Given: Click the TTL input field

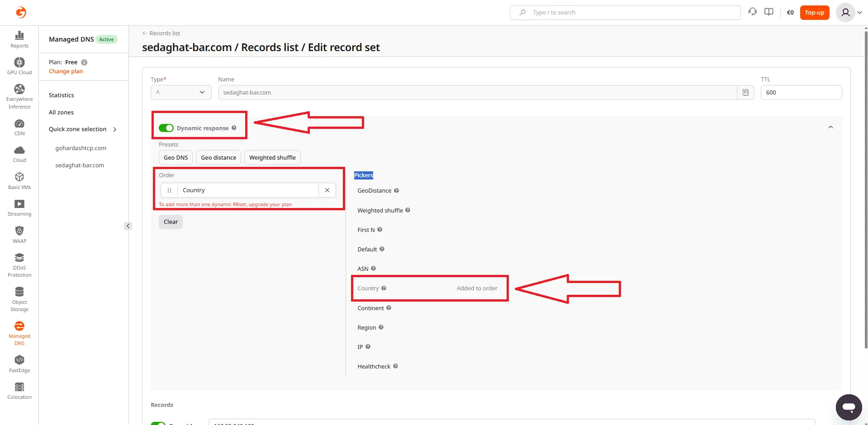Looking at the screenshot, I should click(801, 93).
